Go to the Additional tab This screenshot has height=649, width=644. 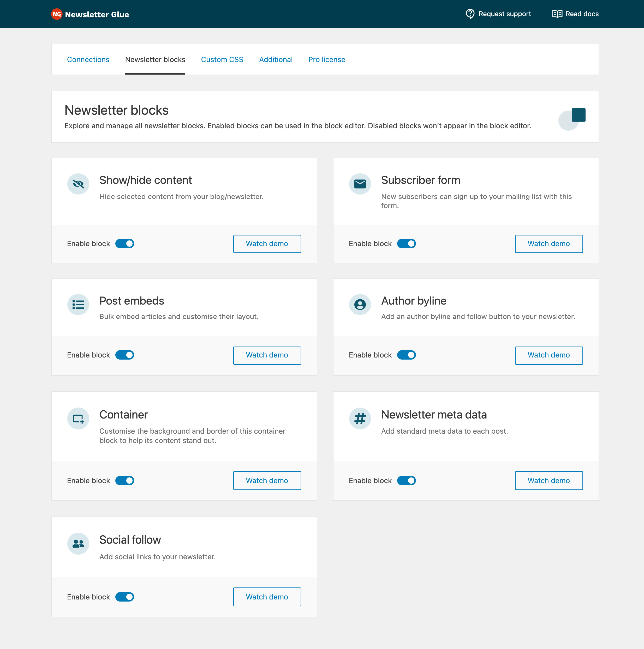click(276, 59)
